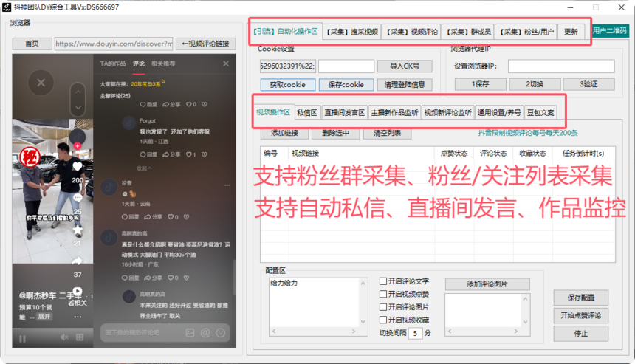The width and height of the screenshot is (635, 364).
Task: Open the 豆包文案 tab
Action: [x=540, y=112]
